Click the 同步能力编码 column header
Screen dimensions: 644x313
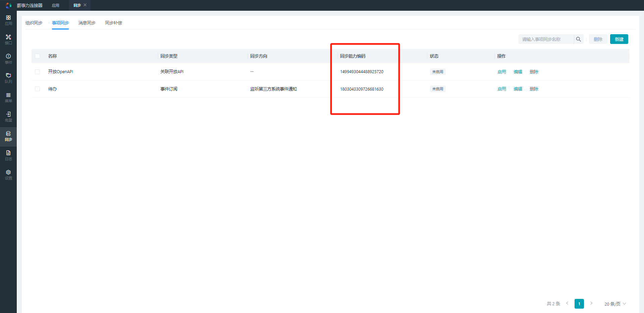[x=353, y=56]
